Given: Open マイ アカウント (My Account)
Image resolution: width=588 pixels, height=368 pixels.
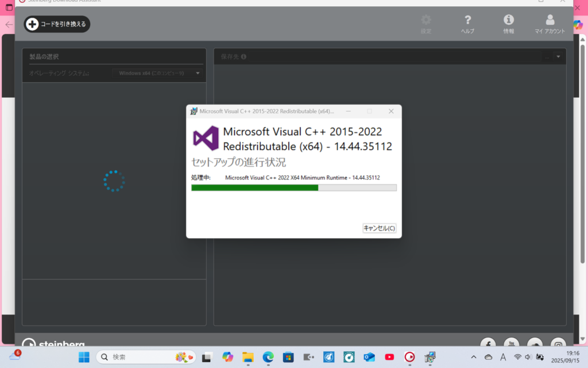Looking at the screenshot, I should (550, 24).
